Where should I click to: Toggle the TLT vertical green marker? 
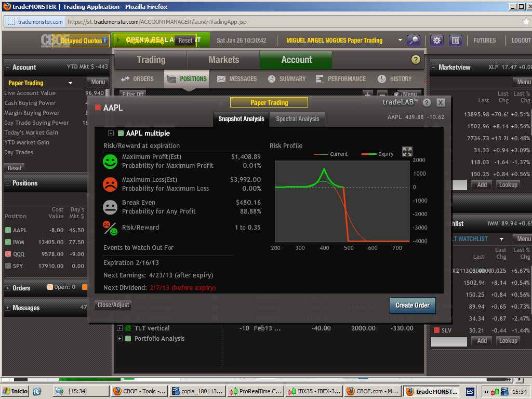(128, 328)
